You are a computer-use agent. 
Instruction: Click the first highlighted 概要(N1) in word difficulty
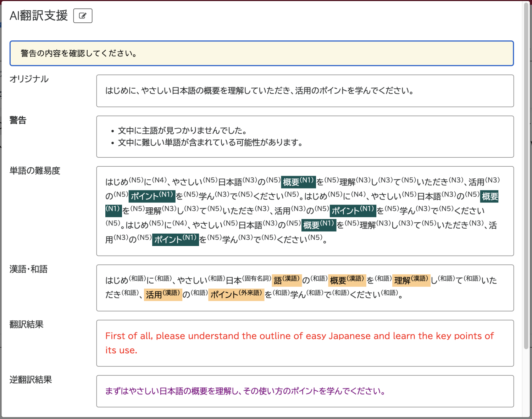298,182
